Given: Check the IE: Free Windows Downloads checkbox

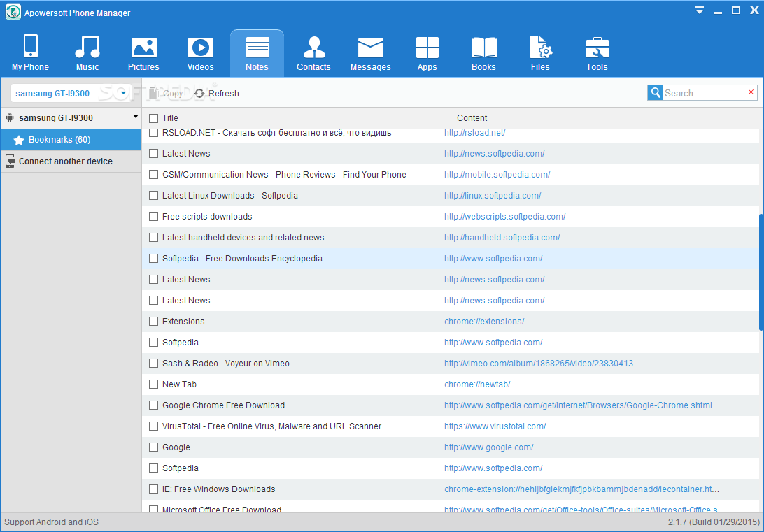Looking at the screenshot, I should pyautogui.click(x=153, y=489).
